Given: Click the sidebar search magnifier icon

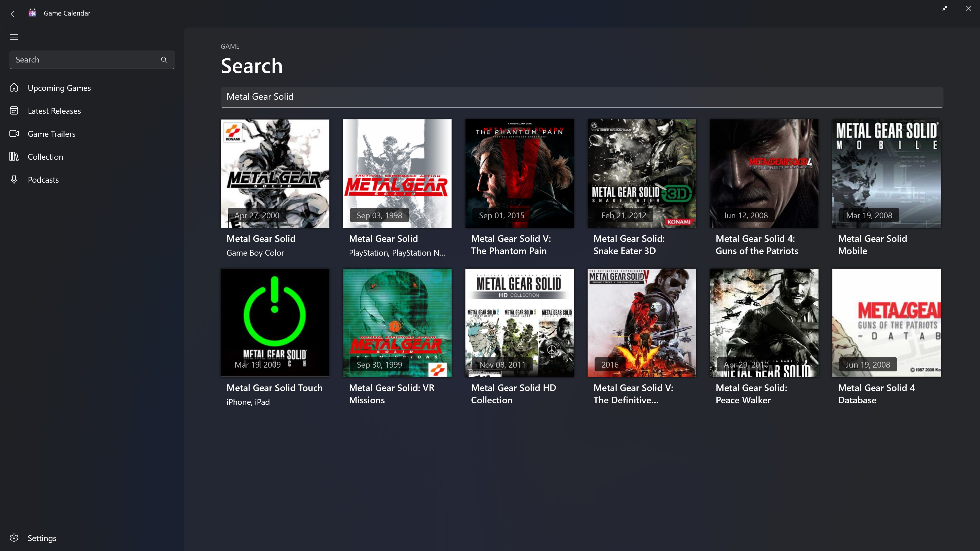Looking at the screenshot, I should 164,60.
